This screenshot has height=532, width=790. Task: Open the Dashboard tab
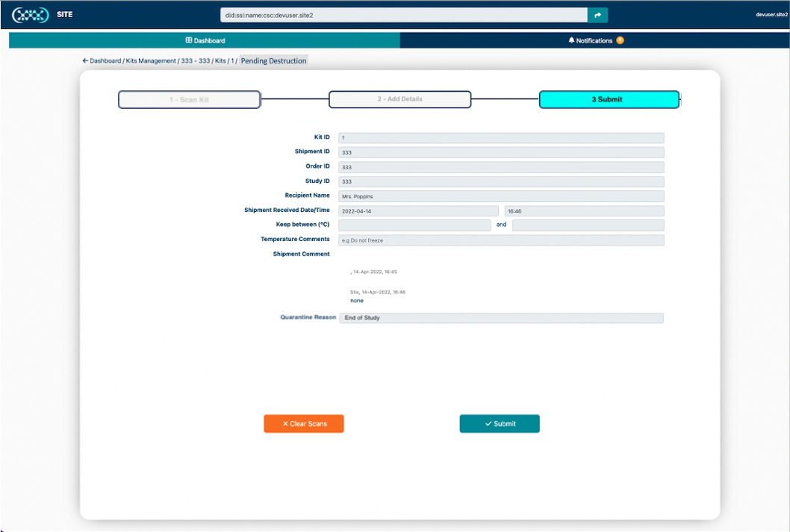pyautogui.click(x=205, y=40)
